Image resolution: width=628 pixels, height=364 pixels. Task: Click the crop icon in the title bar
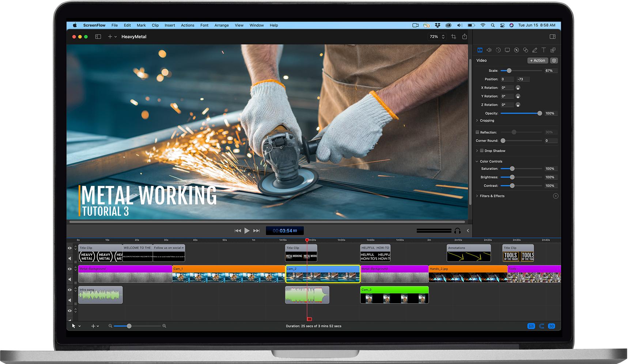tap(453, 37)
